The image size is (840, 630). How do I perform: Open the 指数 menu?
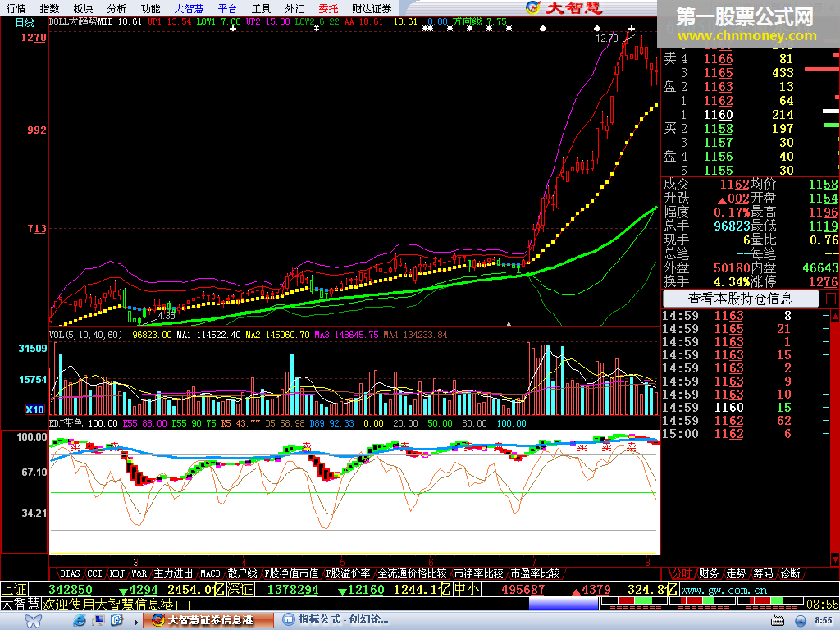(49, 8)
